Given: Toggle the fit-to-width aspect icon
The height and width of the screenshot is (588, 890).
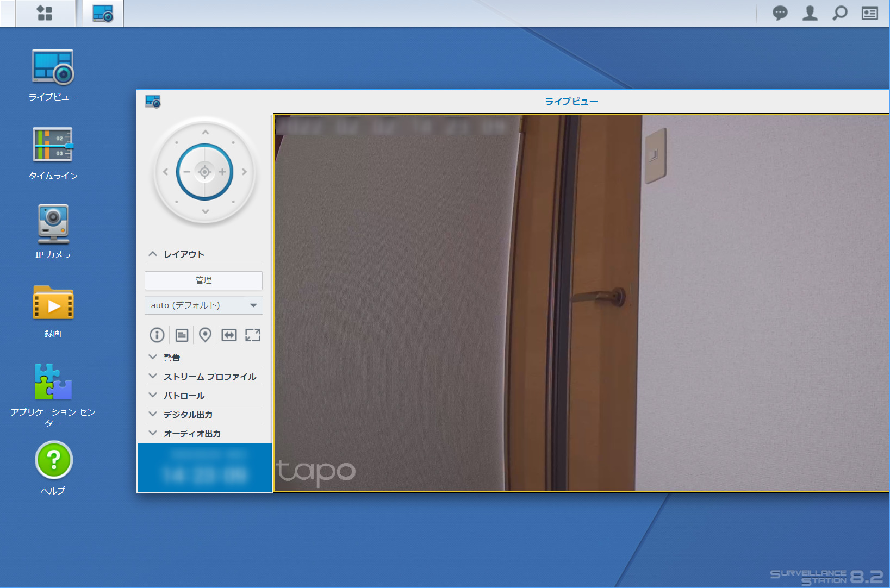Looking at the screenshot, I should 229,335.
